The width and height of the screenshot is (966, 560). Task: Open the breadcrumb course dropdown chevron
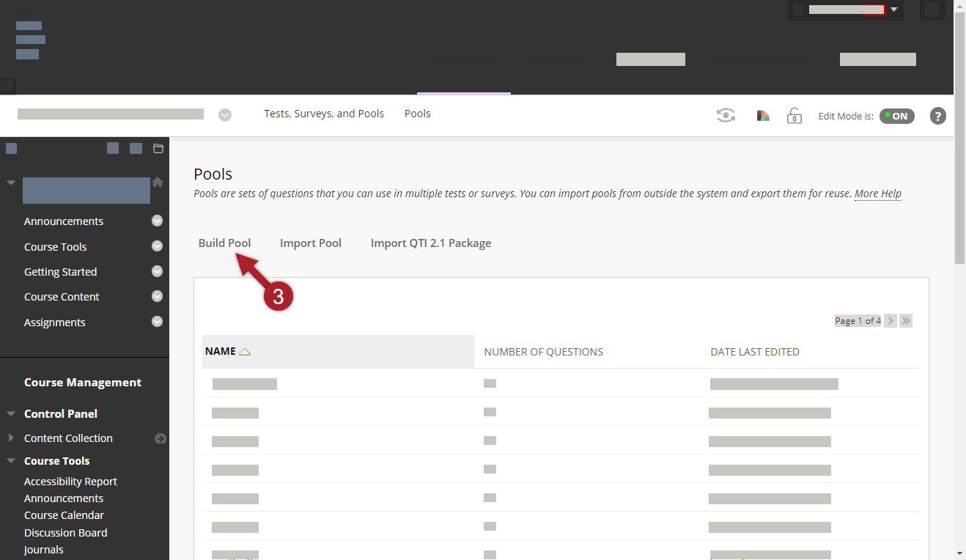(x=224, y=114)
